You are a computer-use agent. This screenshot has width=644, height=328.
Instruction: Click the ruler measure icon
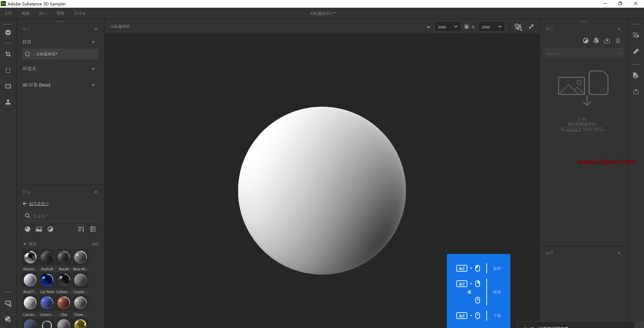pyautogui.click(x=636, y=51)
